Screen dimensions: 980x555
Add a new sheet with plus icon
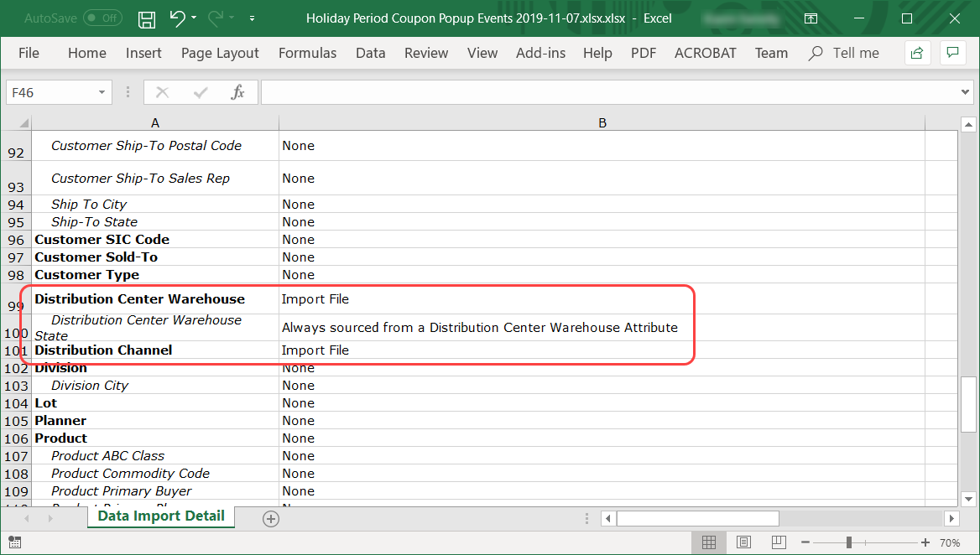tap(270, 519)
